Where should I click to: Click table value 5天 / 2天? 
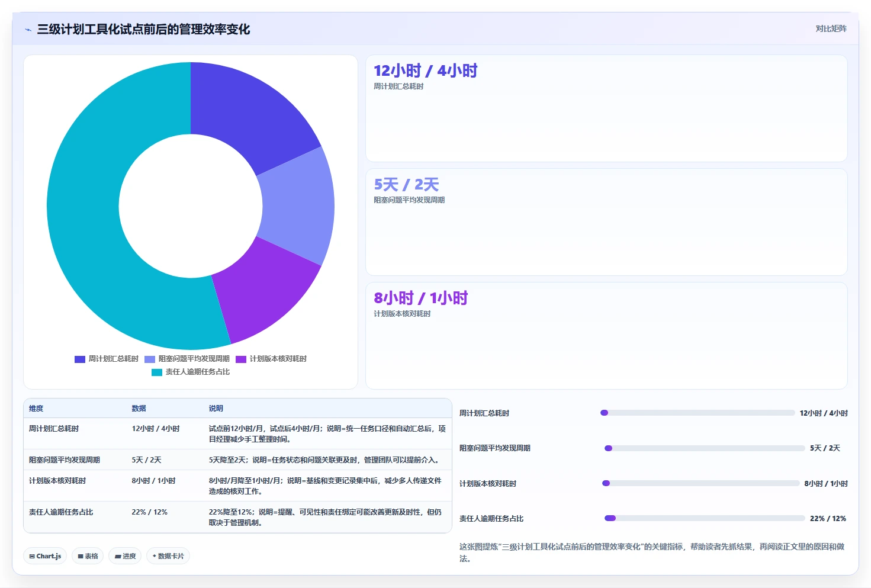(x=146, y=460)
